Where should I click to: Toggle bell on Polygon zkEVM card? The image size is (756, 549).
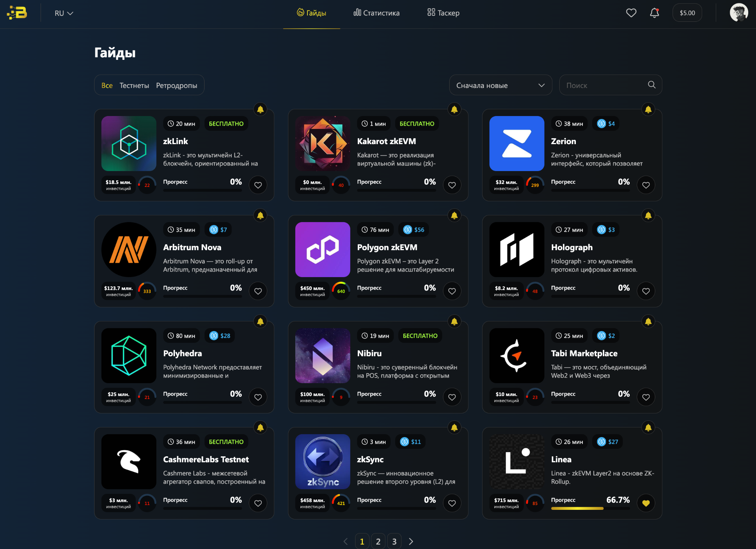(x=454, y=215)
